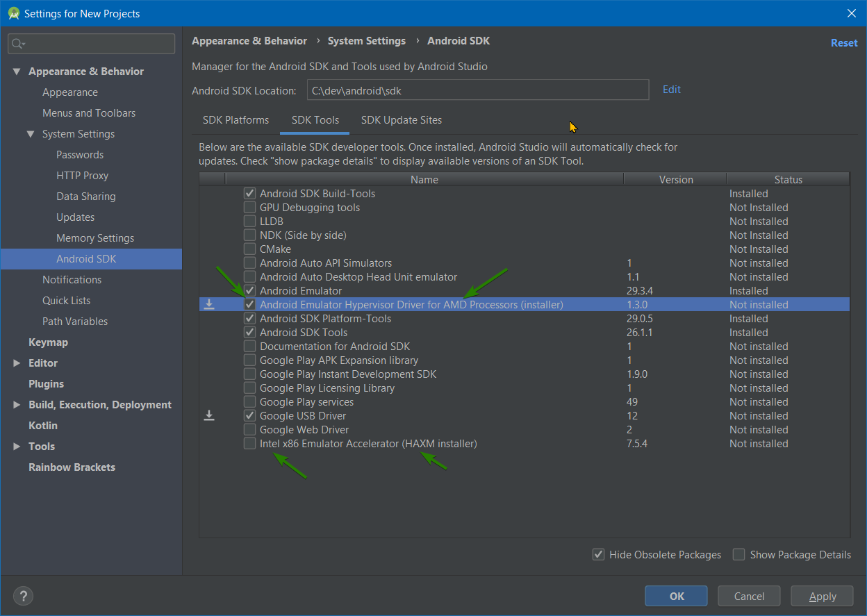The image size is (867, 616).
Task: Select Kotlin settings entry
Action: coord(43,426)
